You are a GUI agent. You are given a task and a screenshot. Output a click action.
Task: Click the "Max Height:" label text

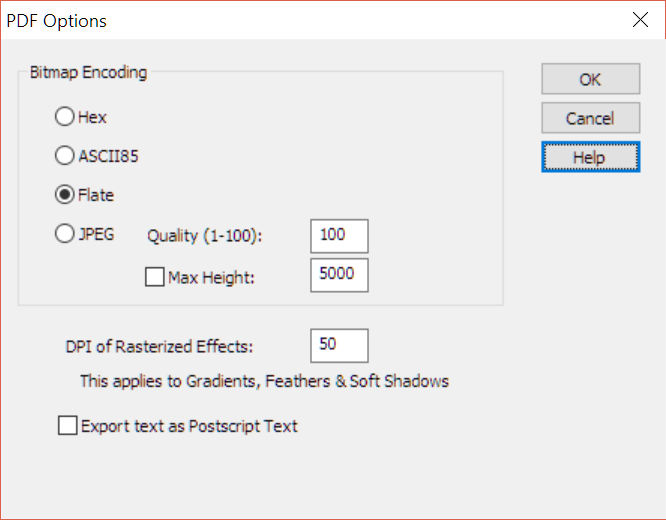(x=212, y=277)
